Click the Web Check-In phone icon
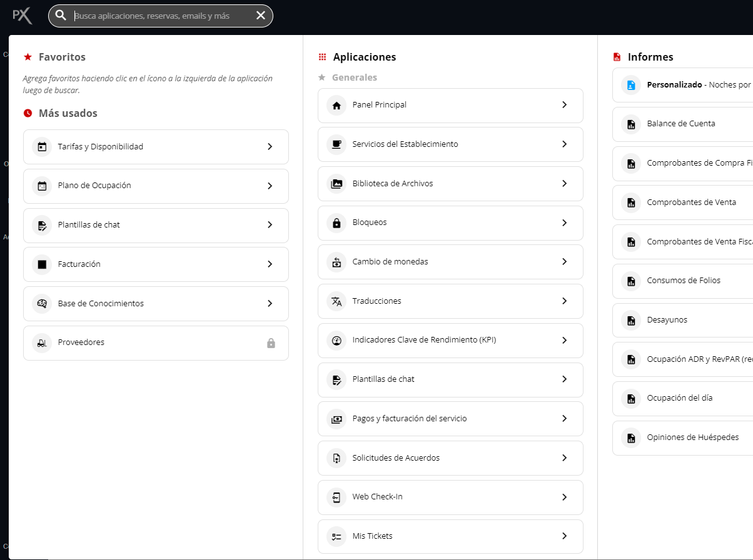This screenshot has width=753, height=560. [x=336, y=497]
